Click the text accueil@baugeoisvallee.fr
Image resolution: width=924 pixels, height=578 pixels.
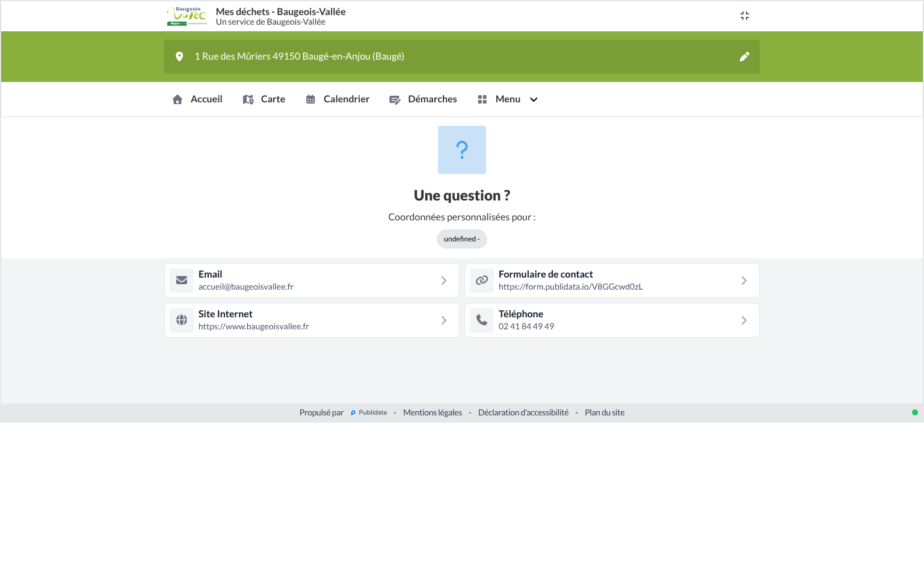click(246, 287)
